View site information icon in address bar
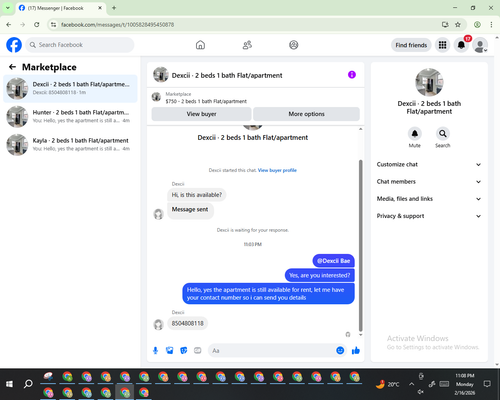Screen dimensions: 500x400 (53, 24)
